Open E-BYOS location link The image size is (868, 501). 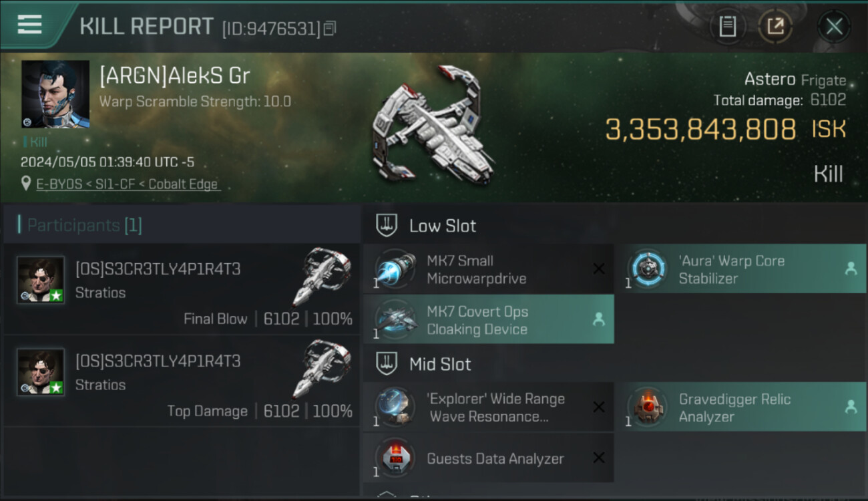point(128,184)
